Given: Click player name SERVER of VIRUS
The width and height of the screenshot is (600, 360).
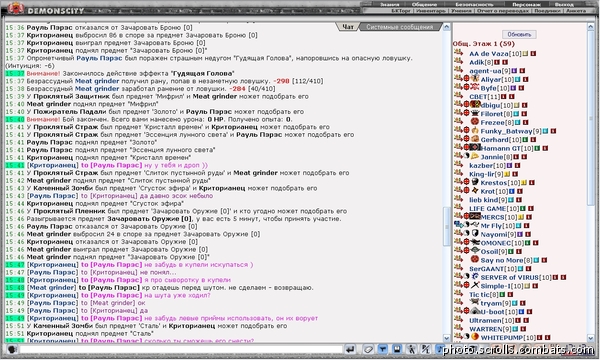Looking at the screenshot, I should (x=509, y=277).
